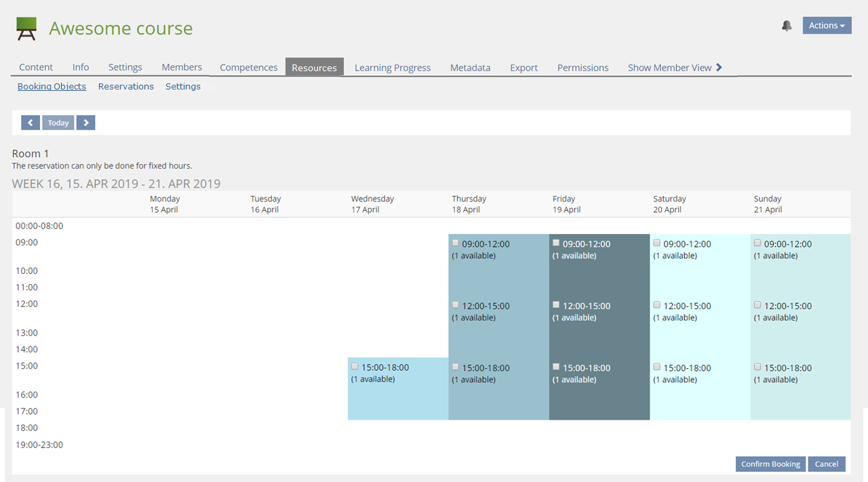The width and height of the screenshot is (868, 482).
Task: Check Wednesday 15:00-18:00 slot
Action: [355, 367]
